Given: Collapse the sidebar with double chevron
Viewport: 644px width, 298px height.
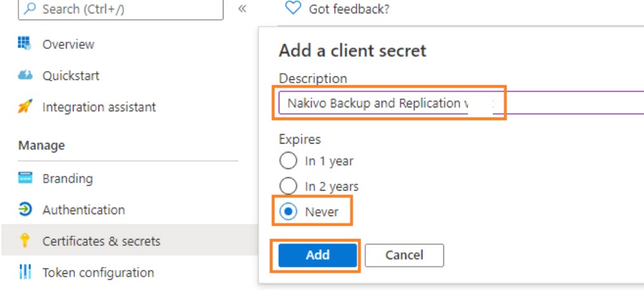Looking at the screenshot, I should click(x=242, y=9).
